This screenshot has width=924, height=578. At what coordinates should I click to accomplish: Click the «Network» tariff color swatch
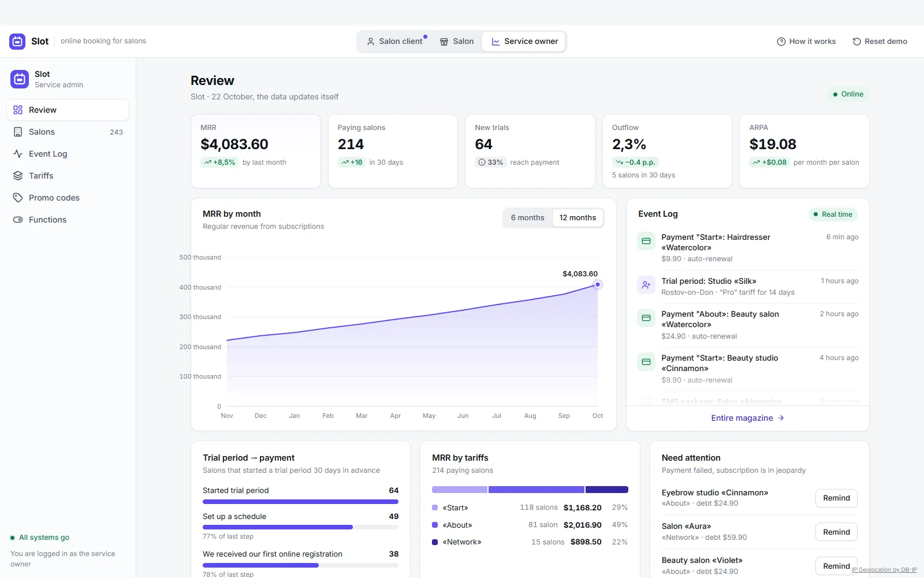[x=435, y=542]
